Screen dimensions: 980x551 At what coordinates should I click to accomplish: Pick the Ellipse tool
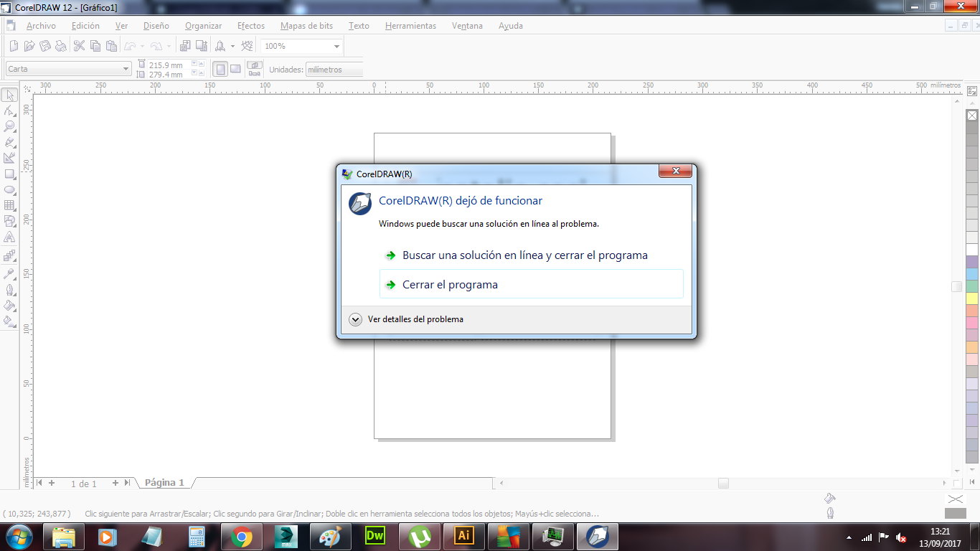9,189
